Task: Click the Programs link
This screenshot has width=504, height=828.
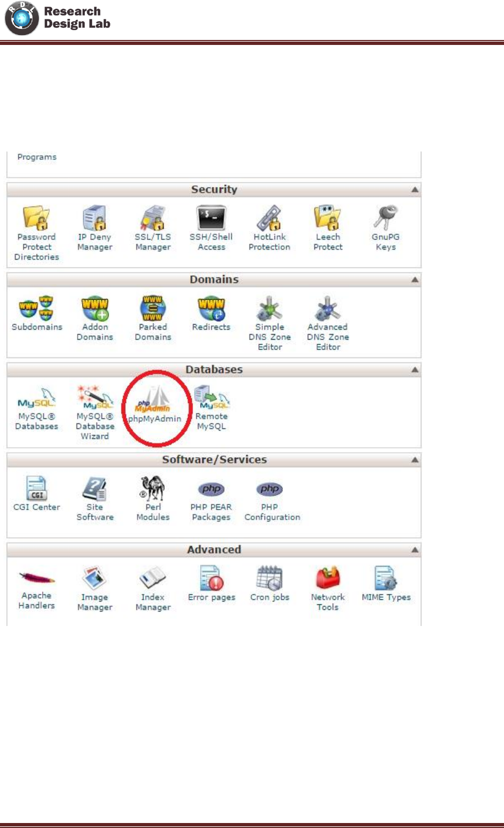Action: tap(37, 157)
